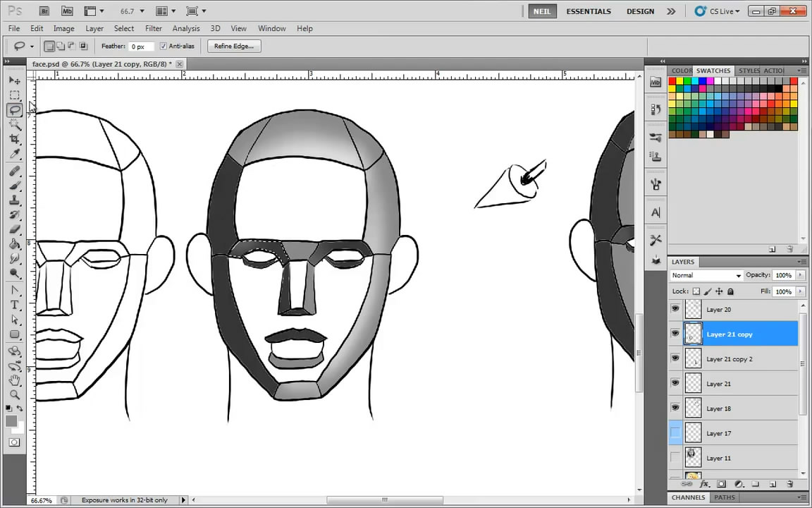This screenshot has width=812, height=508.
Task: Show Layer 11 visibility
Action: 675,458
